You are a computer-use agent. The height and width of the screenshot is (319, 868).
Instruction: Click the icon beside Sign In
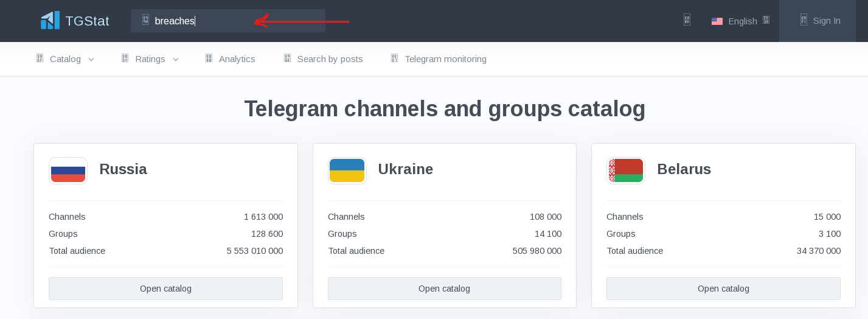tap(804, 20)
